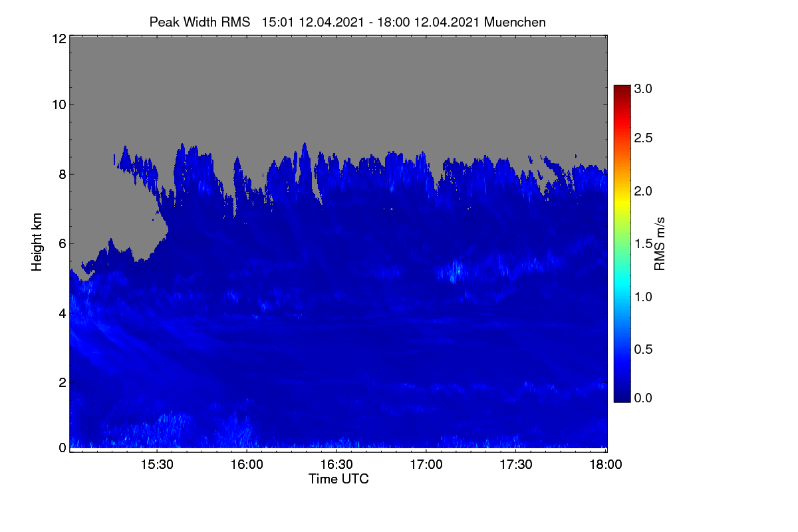Screen dimensions: 798x532
Task: Click the colorbar value 2.0
Action: (643, 192)
